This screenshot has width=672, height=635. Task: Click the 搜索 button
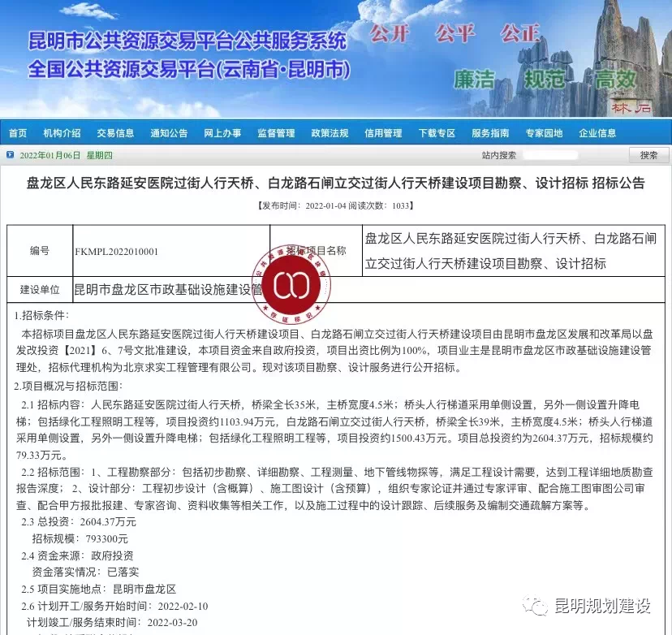coord(648,155)
